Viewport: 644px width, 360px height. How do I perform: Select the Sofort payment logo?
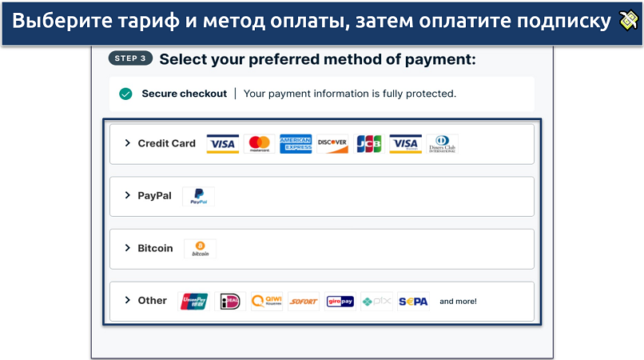(304, 301)
